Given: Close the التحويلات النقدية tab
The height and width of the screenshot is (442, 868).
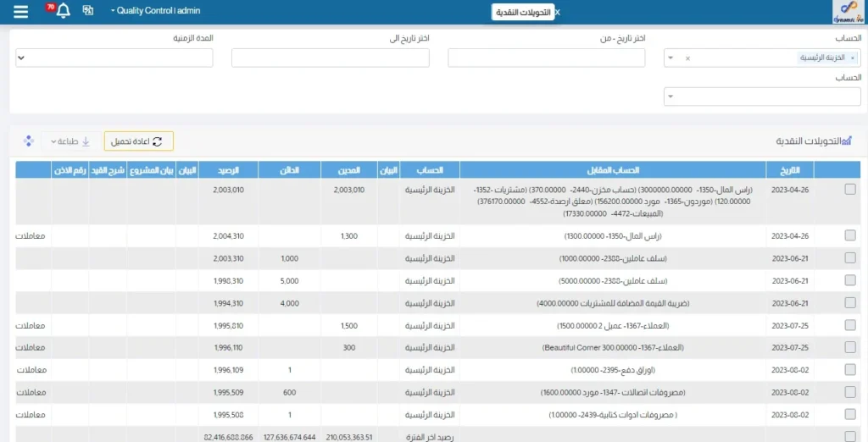Looking at the screenshot, I should tap(557, 13).
